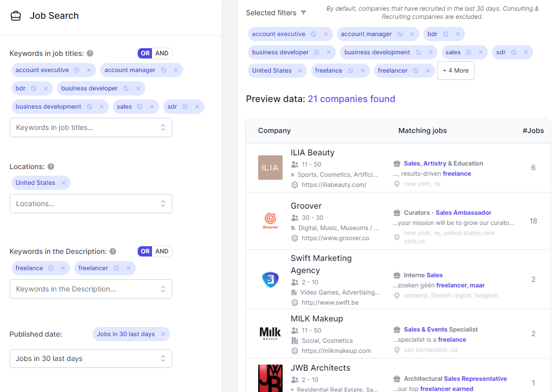This screenshot has width=555, height=392.
Task: Open the Keywords in the Description dropdown
Action: coord(91,289)
